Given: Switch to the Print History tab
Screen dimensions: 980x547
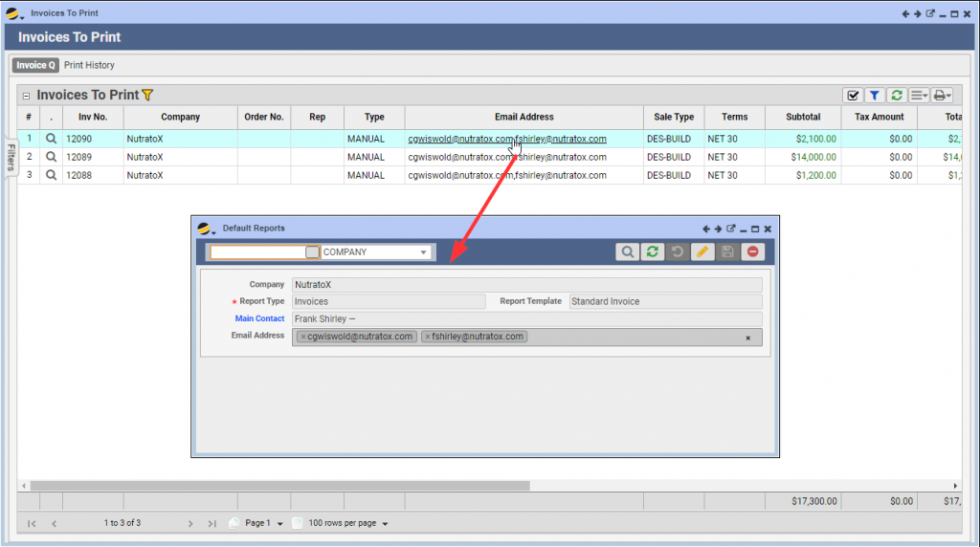Looking at the screenshot, I should click(x=89, y=65).
